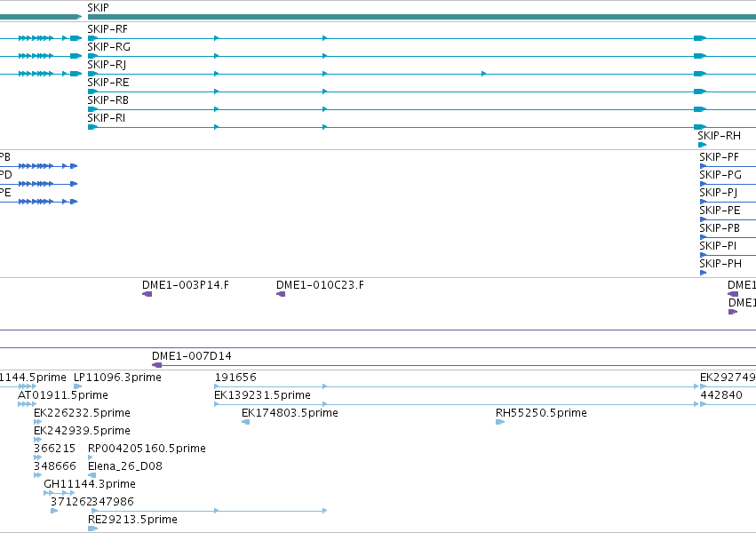The height and width of the screenshot is (533, 756).
Task: Click the SKIP-PE protein label
Action: tap(720, 211)
